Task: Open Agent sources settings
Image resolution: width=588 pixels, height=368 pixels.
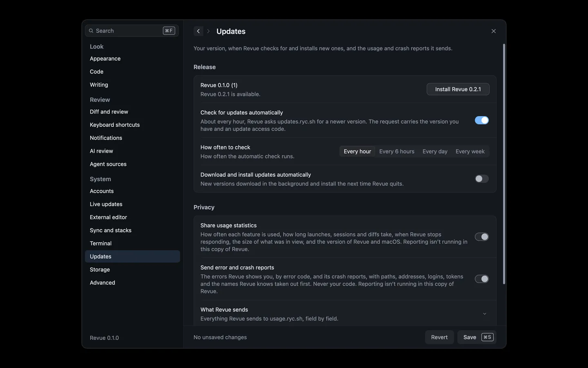Action: (x=132, y=164)
